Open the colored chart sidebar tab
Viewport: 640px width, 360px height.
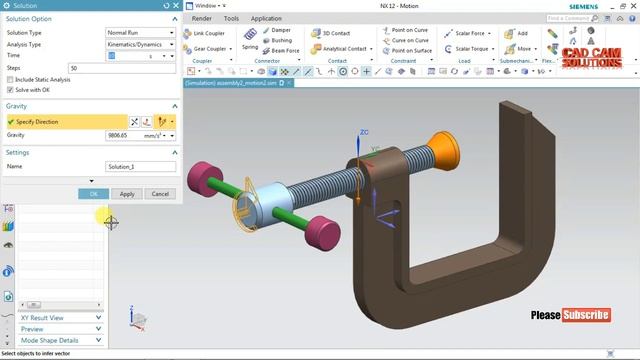pos(8,226)
